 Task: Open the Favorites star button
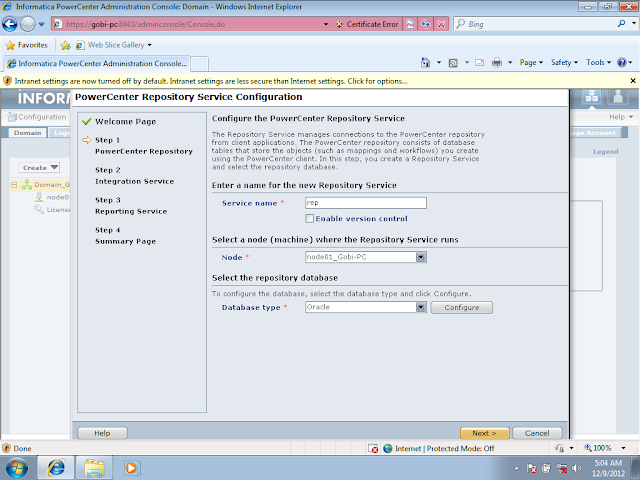tap(27, 45)
